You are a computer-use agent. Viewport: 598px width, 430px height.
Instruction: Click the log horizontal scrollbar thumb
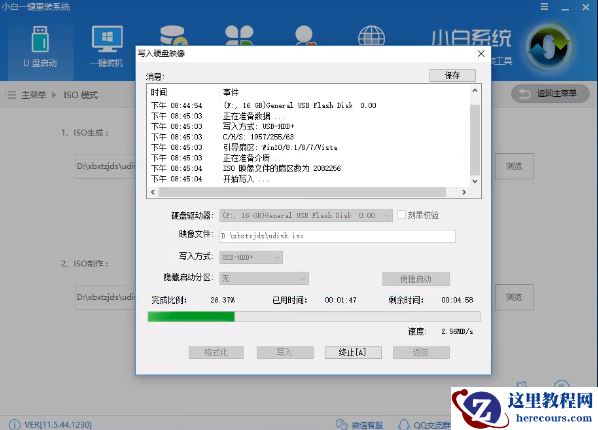click(x=302, y=192)
